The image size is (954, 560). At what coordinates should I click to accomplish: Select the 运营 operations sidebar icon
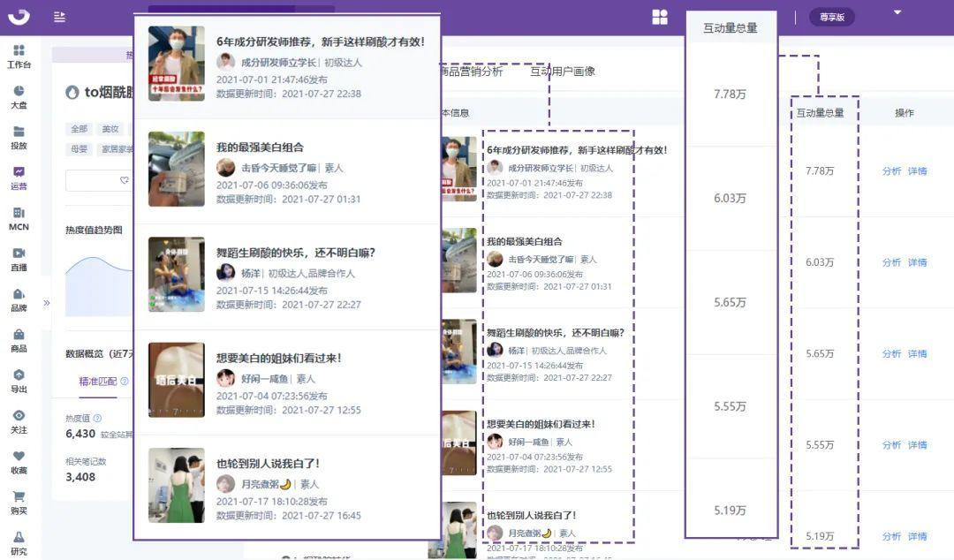pos(19,172)
